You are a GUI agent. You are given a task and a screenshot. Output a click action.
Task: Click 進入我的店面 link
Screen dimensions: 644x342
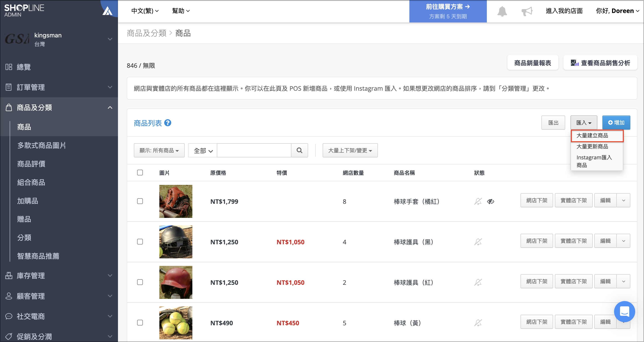pyautogui.click(x=564, y=11)
